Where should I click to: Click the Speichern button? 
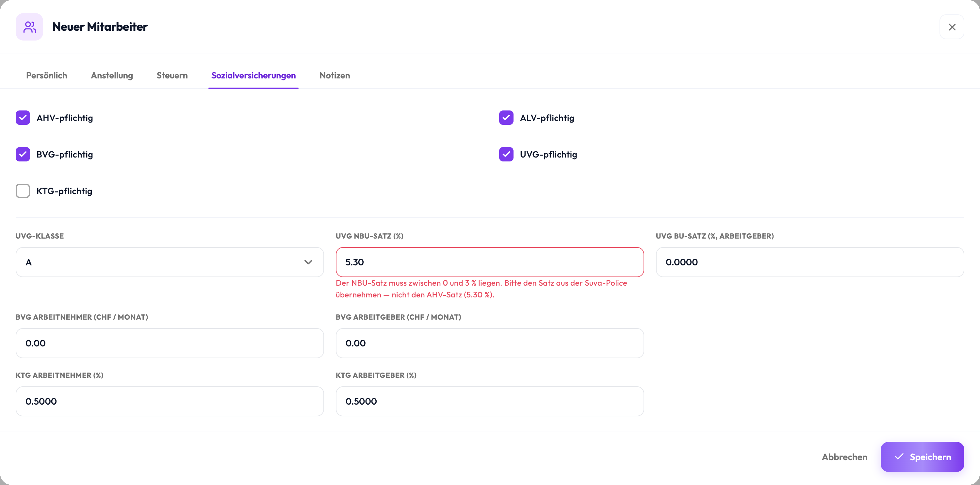[x=922, y=457]
